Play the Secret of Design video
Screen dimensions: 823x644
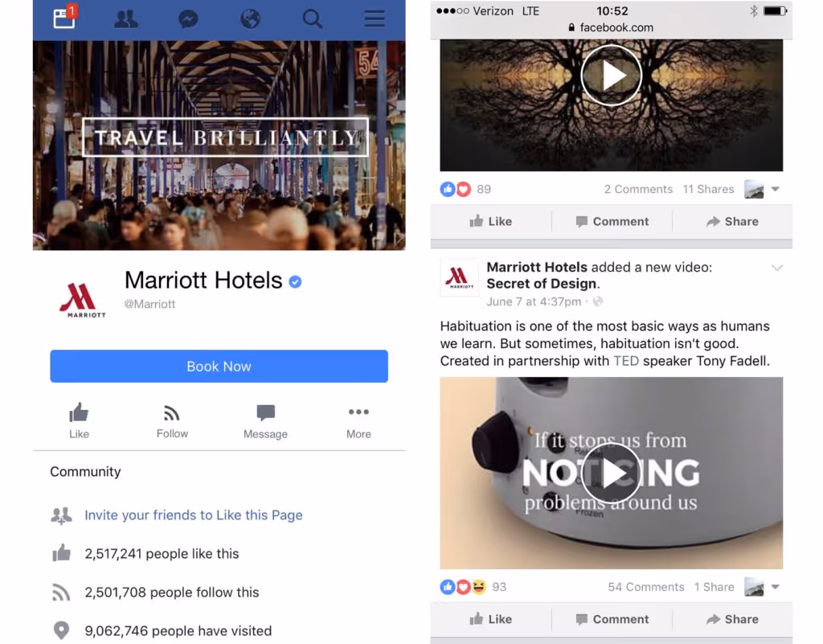612,473
